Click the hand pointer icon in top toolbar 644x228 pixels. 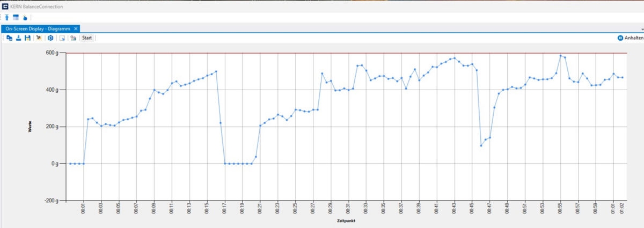pyautogui.click(x=25, y=18)
